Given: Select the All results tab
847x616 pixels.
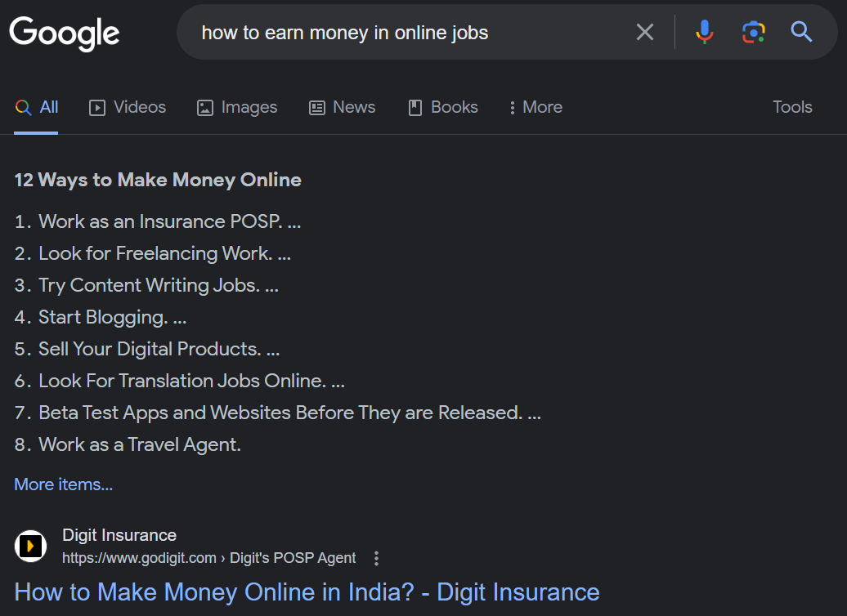Looking at the screenshot, I should tap(36, 108).
